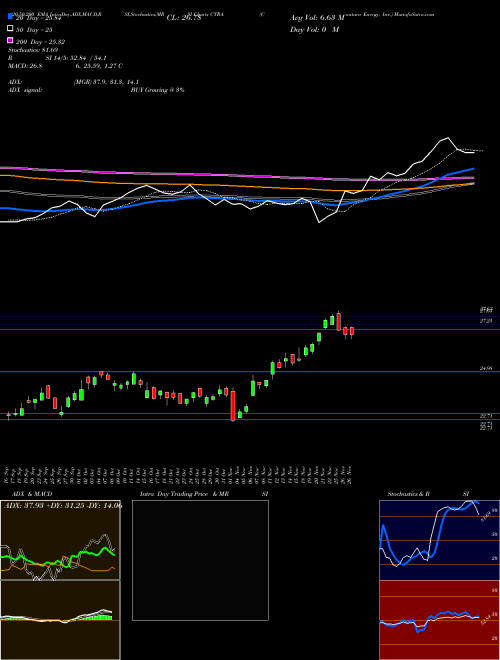Viewport: 500px width, 660px height.
Task: Click the "Stochastics & R SI" panel title
Action: tap(428, 494)
